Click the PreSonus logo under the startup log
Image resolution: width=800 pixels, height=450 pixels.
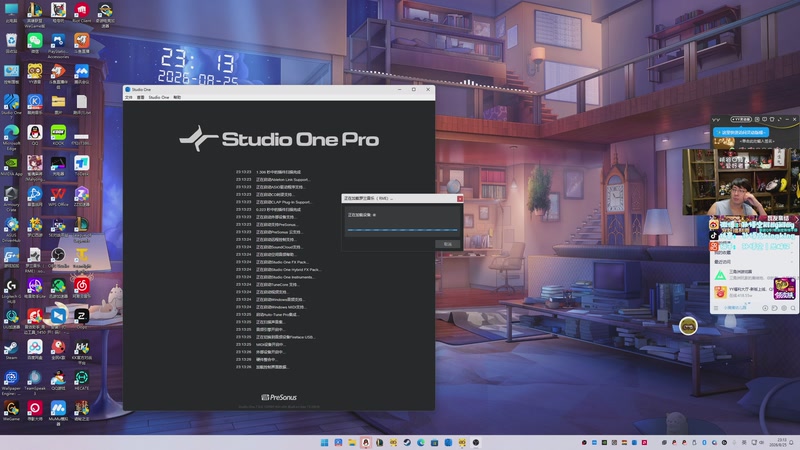279,397
